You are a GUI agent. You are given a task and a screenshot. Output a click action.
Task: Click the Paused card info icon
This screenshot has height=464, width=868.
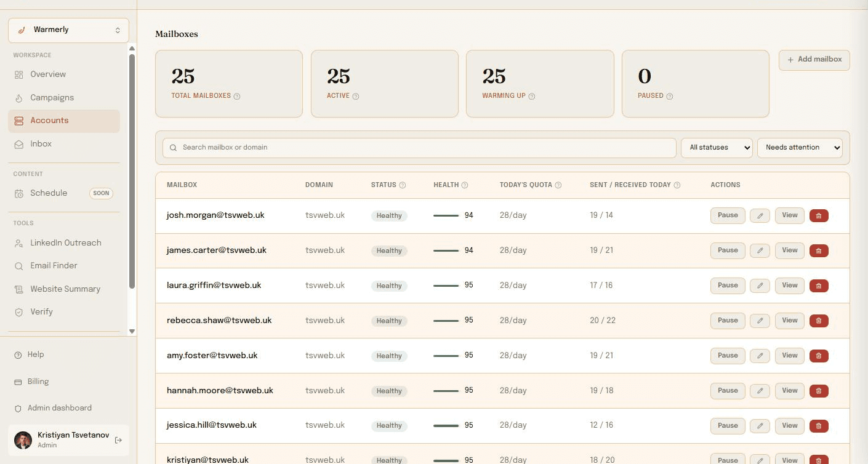tap(670, 96)
